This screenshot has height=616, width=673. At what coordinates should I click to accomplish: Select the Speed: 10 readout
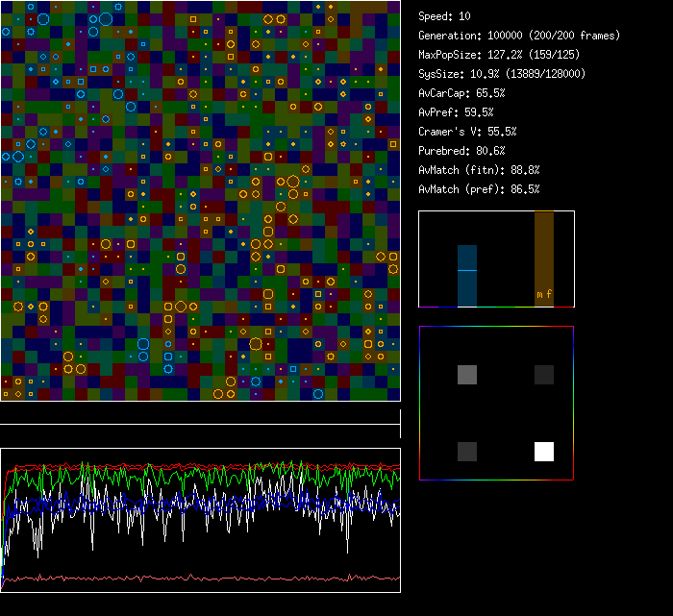click(444, 16)
